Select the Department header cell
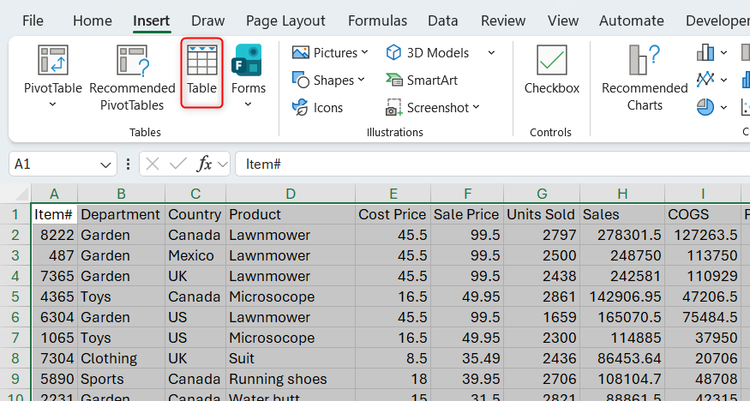 [121, 214]
